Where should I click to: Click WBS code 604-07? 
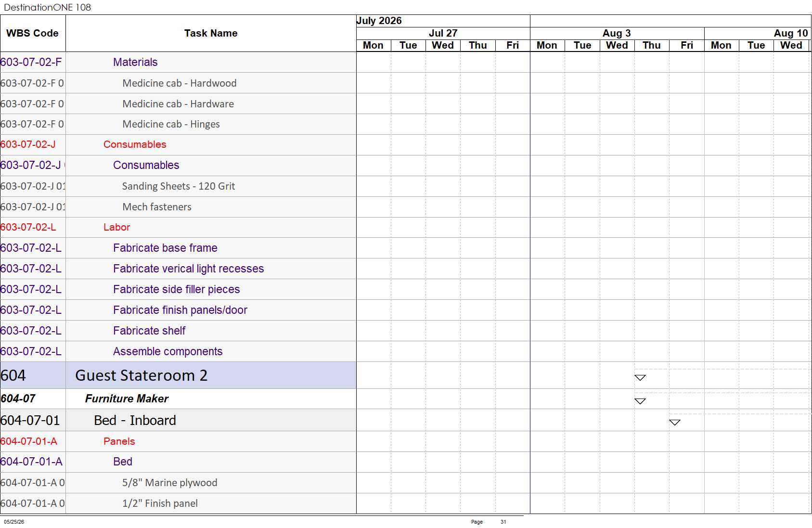pos(18,399)
